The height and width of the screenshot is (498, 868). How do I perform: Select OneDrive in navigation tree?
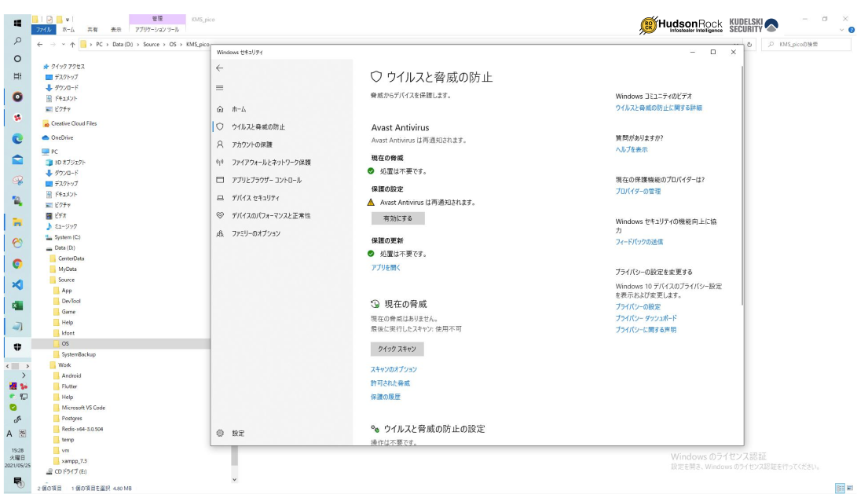(x=62, y=137)
